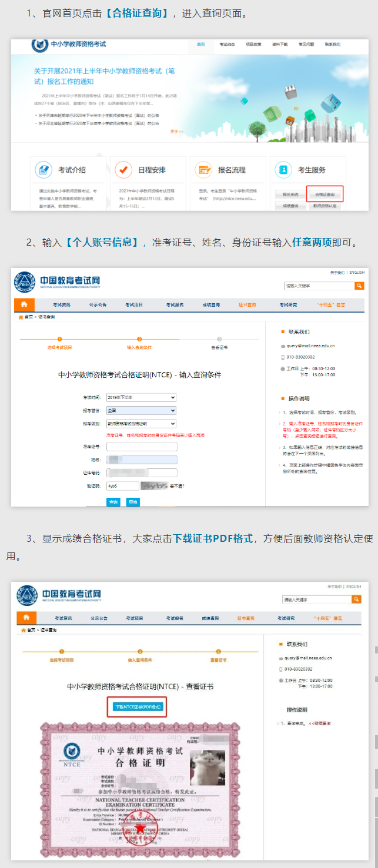Open the 报考省份 dropdown showing 全国

(141, 410)
